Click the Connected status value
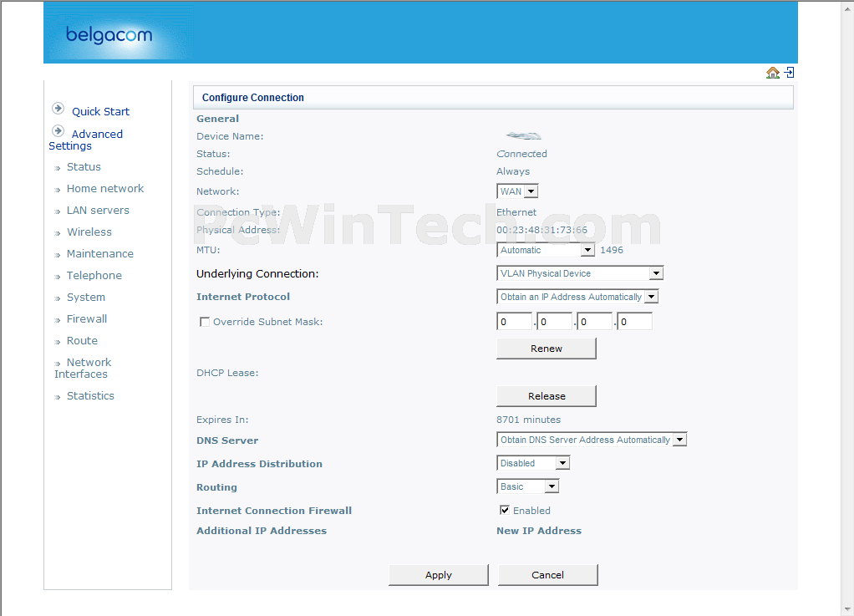 click(x=521, y=154)
